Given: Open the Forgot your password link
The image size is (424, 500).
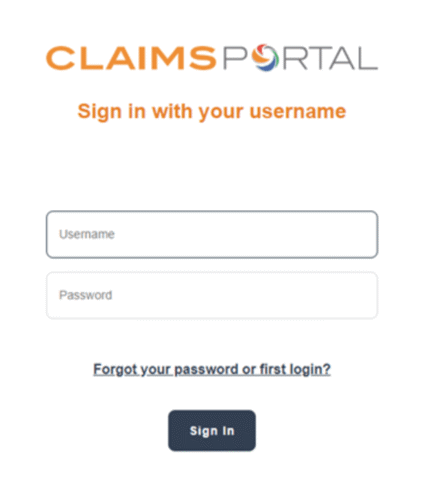Looking at the screenshot, I should (x=212, y=370).
